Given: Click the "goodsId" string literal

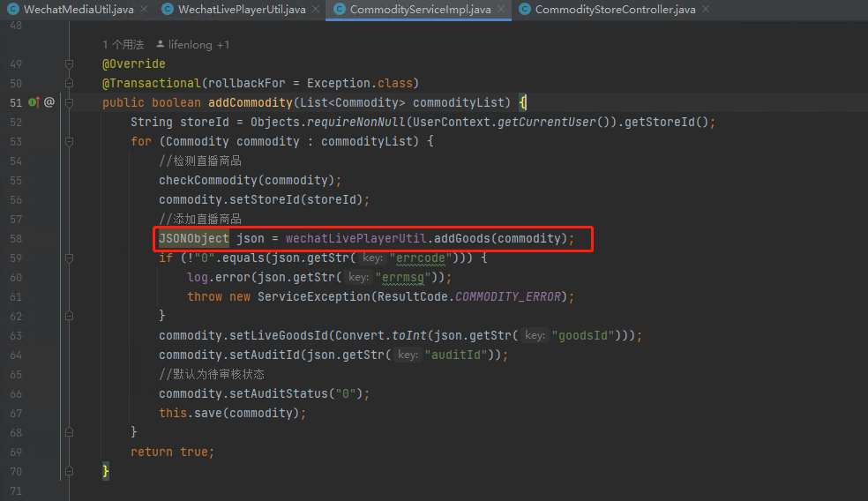Looking at the screenshot, I should pyautogui.click(x=583, y=335).
